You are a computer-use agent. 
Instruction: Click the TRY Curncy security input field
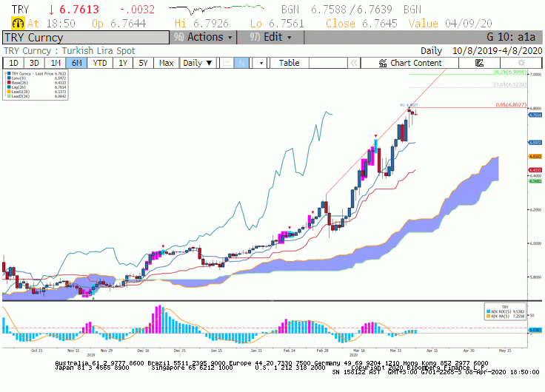(x=86, y=38)
